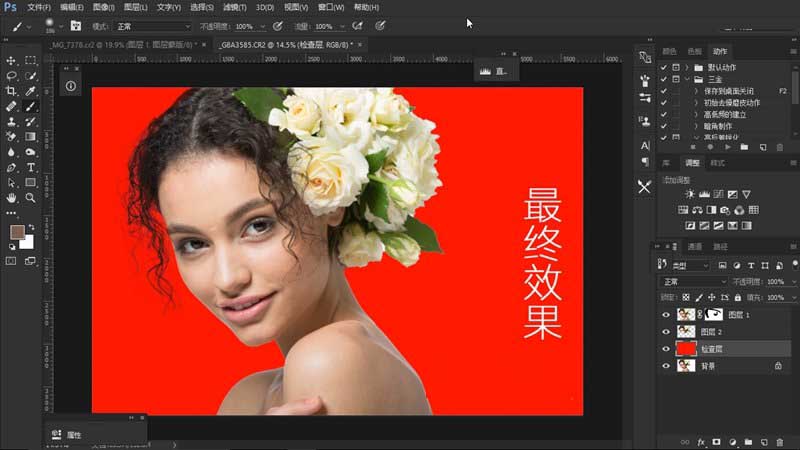Screen dimensions: 800x450
Task: Click the foreground color swatch
Action: (17, 233)
